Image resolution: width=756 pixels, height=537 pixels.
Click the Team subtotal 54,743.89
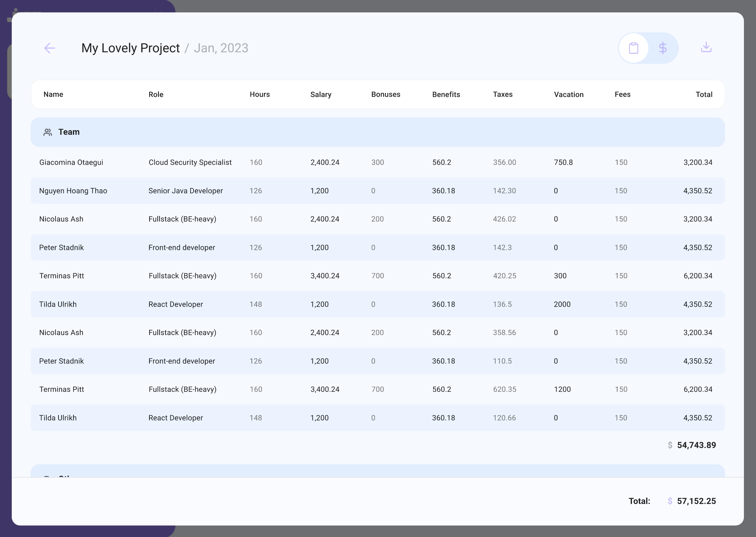click(696, 445)
